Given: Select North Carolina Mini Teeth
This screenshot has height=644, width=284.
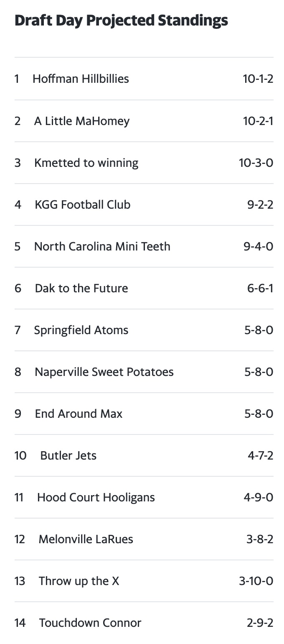Looking at the screenshot, I should click(102, 246).
